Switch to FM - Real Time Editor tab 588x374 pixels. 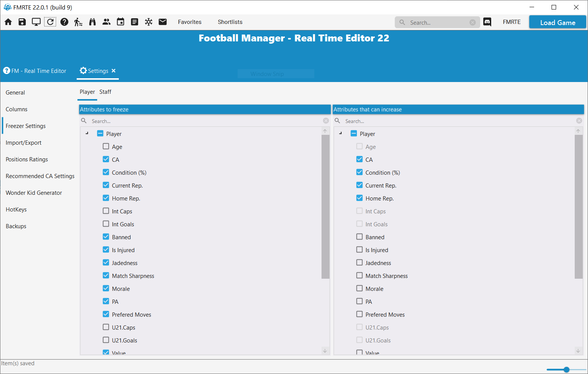point(35,71)
